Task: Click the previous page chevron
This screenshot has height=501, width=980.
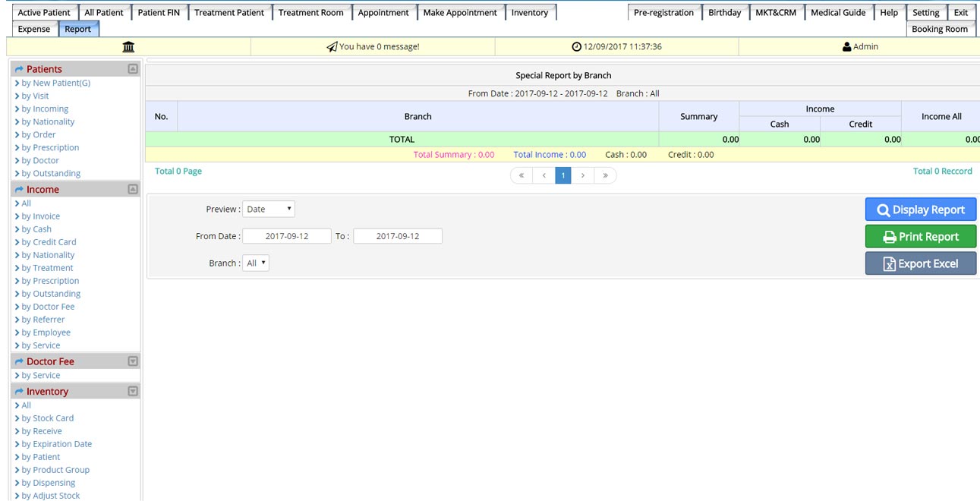Action: coord(544,175)
